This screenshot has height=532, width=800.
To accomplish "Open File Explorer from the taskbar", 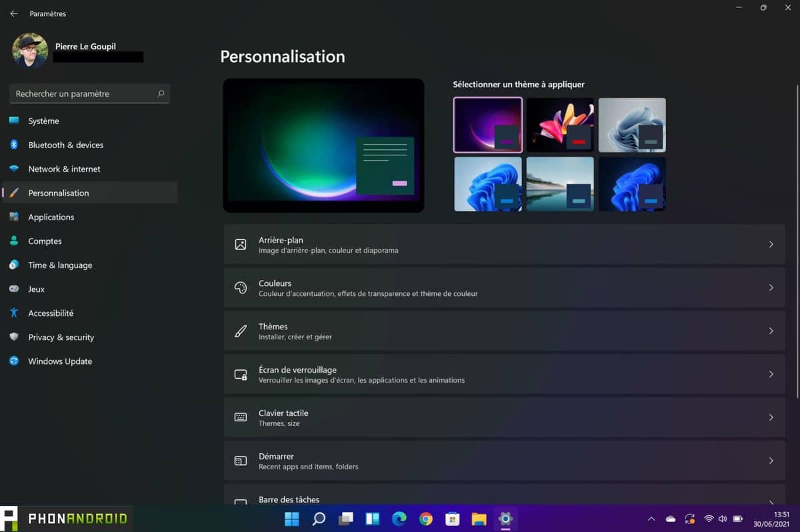I will point(479,519).
